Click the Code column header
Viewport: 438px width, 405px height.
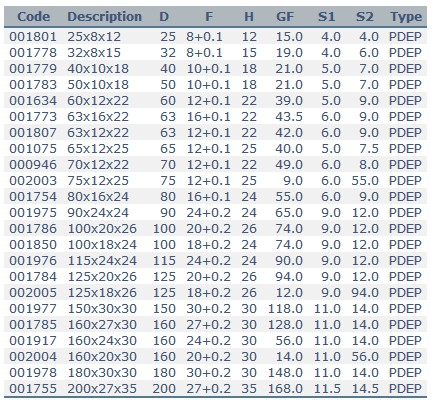tap(34, 16)
